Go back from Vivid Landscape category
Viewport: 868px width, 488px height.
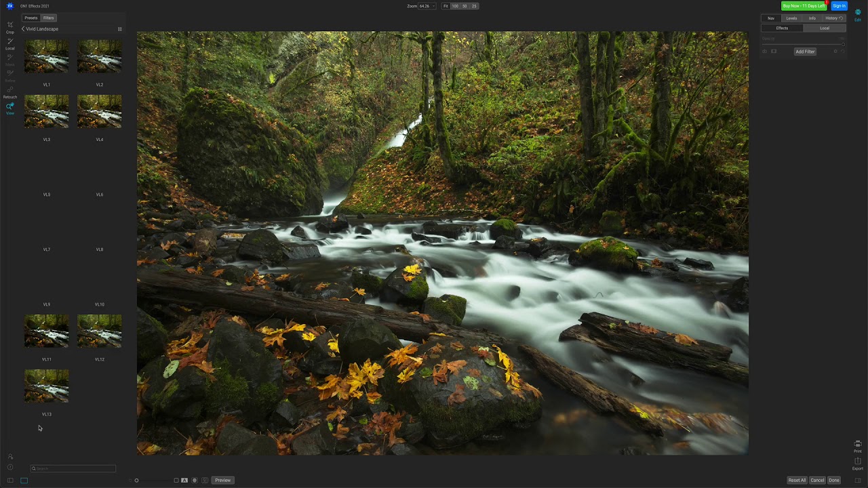pyautogui.click(x=22, y=28)
